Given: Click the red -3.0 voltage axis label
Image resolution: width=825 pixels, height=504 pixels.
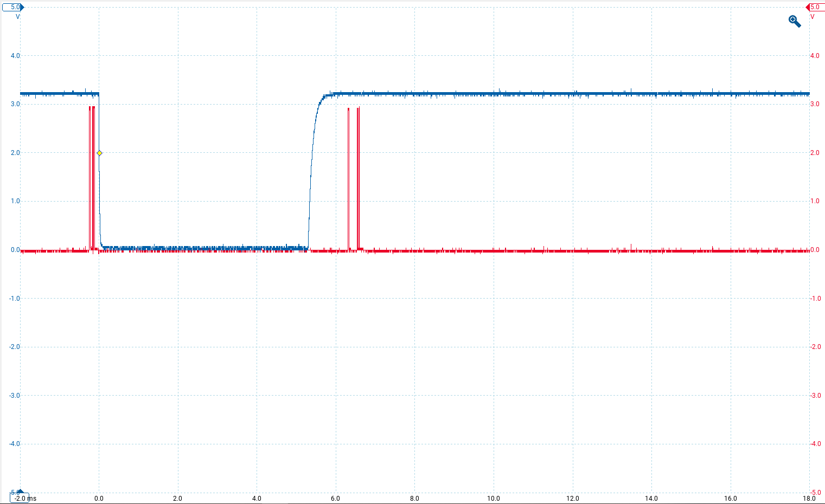Looking at the screenshot, I should click(x=815, y=396).
